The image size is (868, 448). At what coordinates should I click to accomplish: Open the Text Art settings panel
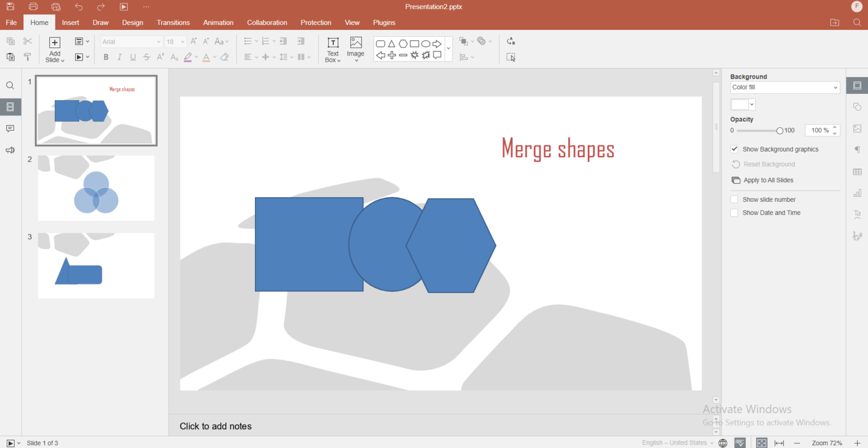[857, 214]
